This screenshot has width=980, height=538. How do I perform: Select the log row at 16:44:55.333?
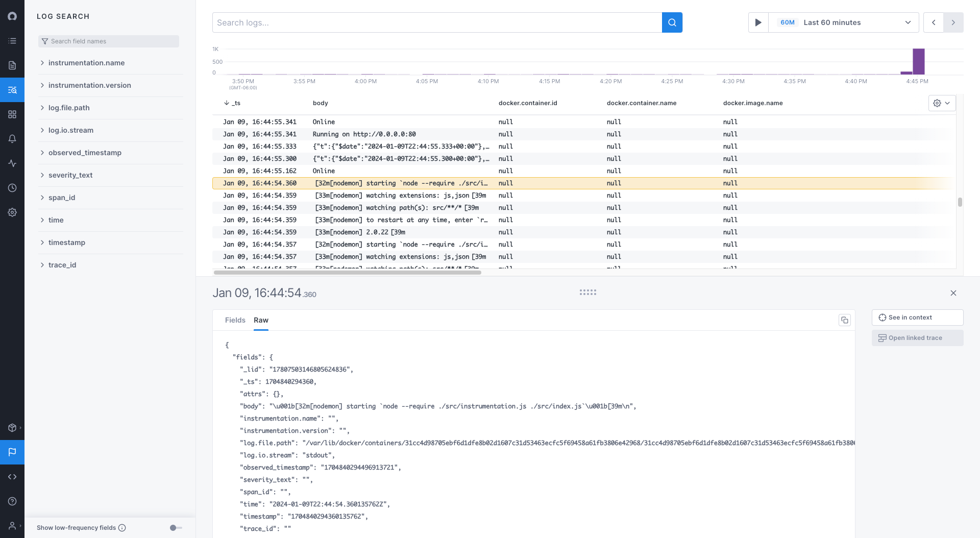pyautogui.click(x=584, y=146)
